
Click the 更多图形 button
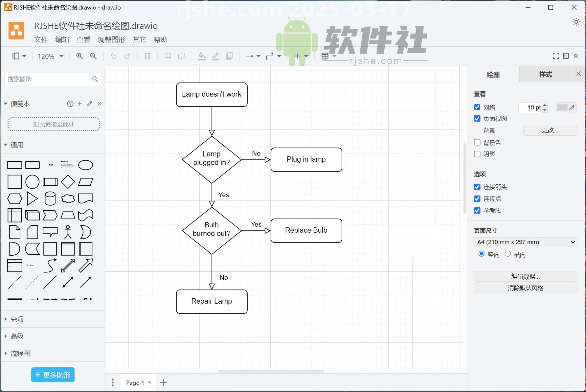53,375
